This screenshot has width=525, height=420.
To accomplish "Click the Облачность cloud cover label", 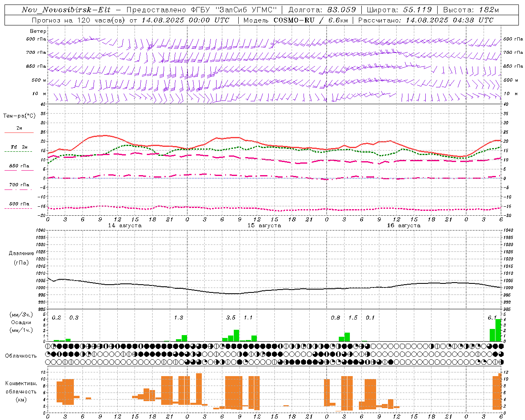I will pos(21,356).
